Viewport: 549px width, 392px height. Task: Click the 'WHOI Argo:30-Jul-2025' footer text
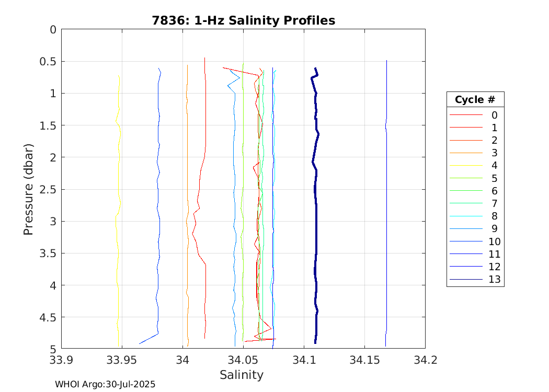pos(105,384)
